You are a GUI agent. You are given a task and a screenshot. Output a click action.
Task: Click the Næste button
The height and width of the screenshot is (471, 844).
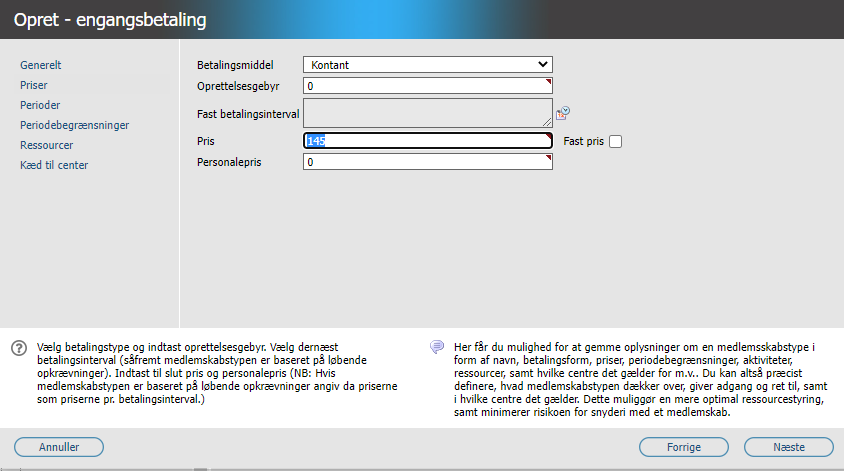(x=789, y=447)
